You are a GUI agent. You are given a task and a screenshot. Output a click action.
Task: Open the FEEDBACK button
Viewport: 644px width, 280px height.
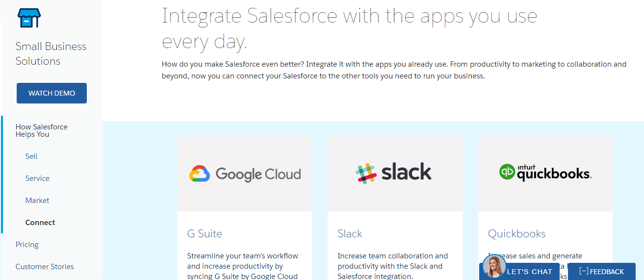click(601, 271)
